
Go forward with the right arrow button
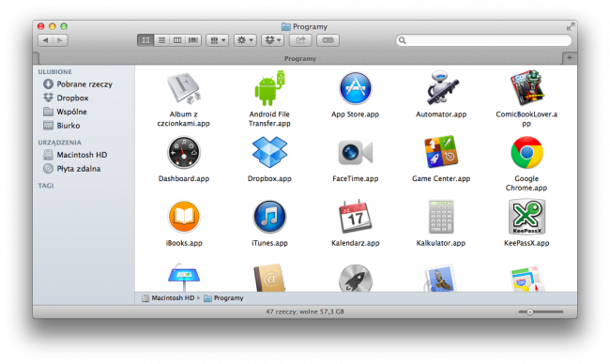60,40
